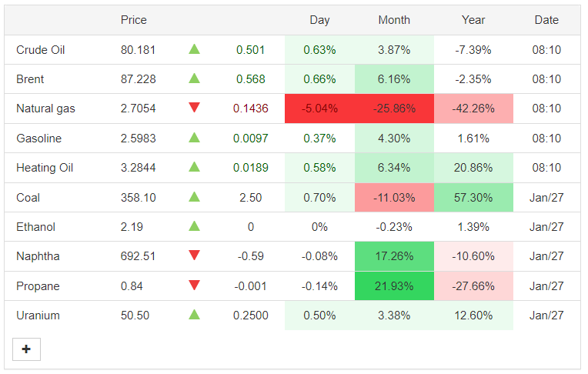Click the 20.86% year cell

coord(473,168)
